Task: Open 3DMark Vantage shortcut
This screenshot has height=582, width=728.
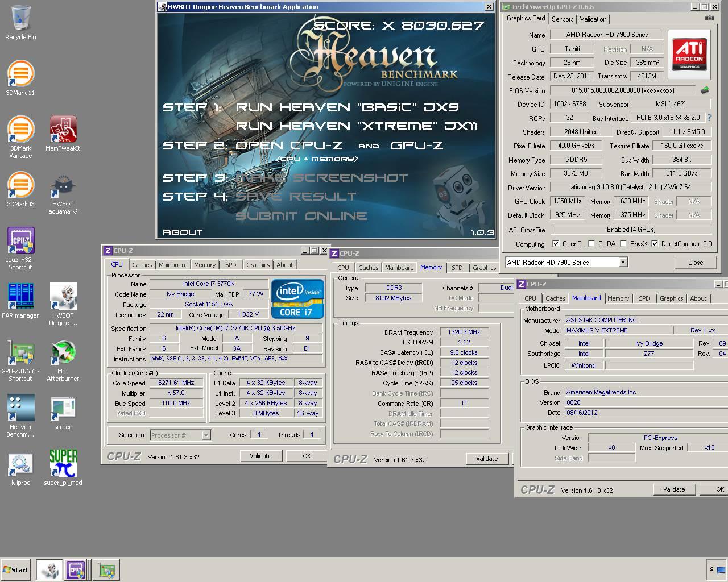Action: 20,137
